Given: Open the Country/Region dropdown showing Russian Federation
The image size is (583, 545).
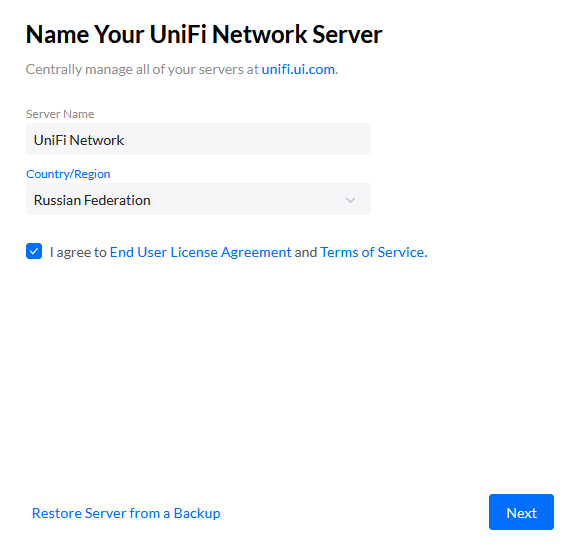Looking at the screenshot, I should tap(198, 199).
